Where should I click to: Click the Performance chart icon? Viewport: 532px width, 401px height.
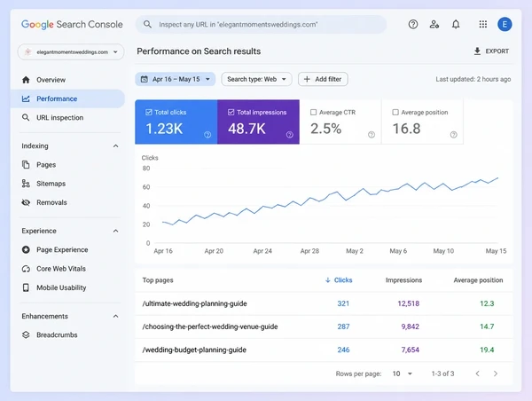(26, 98)
